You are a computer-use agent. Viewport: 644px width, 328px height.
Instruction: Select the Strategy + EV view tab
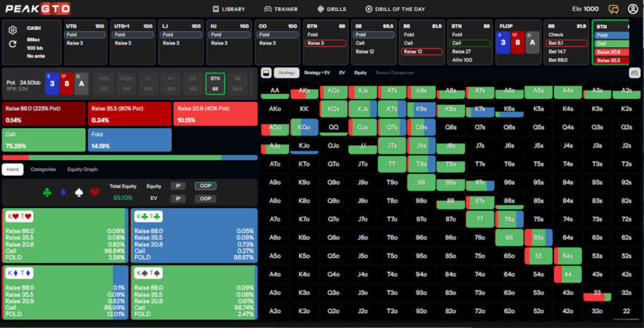(x=317, y=73)
